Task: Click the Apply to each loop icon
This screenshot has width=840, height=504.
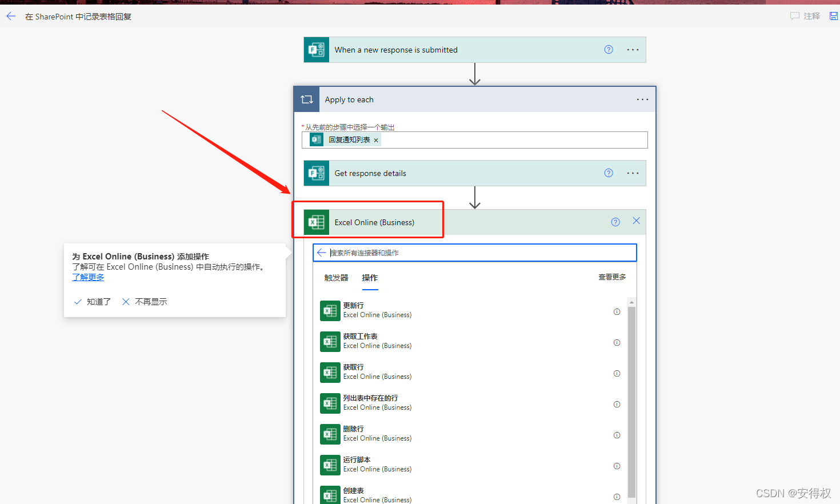Action: [x=307, y=99]
